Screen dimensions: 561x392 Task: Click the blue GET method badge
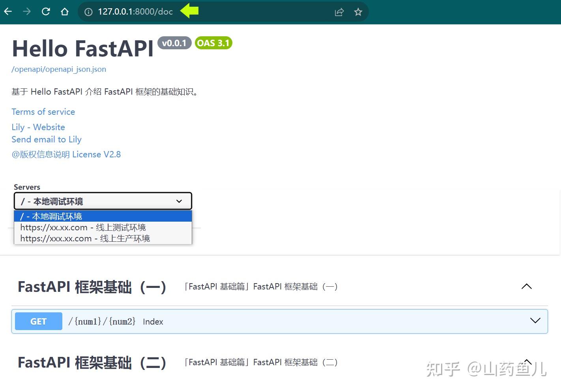click(38, 321)
